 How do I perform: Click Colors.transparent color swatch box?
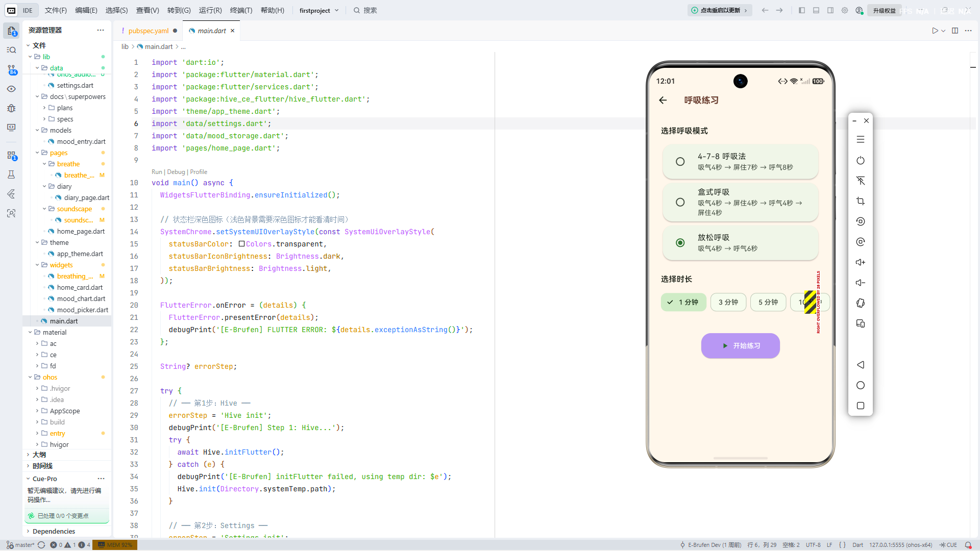pyautogui.click(x=242, y=244)
